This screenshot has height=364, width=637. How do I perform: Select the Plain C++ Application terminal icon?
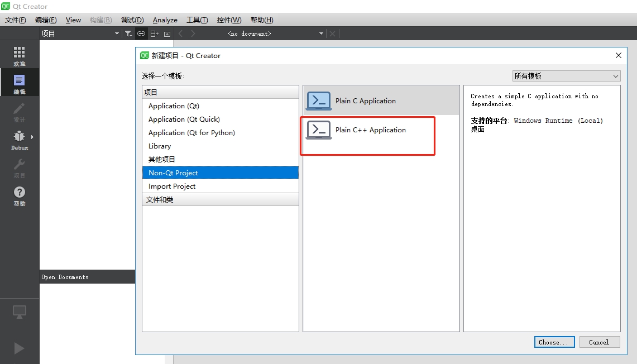pos(319,130)
